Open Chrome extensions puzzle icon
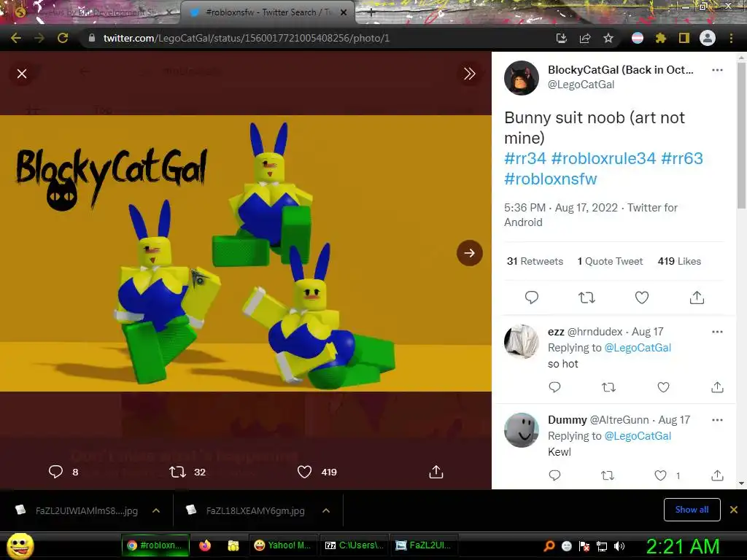 (x=660, y=38)
